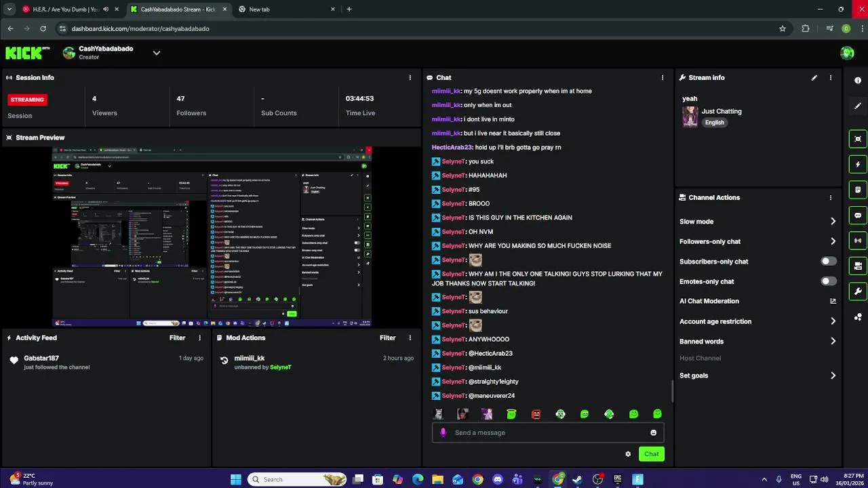Open Windows Start menu

point(235,479)
